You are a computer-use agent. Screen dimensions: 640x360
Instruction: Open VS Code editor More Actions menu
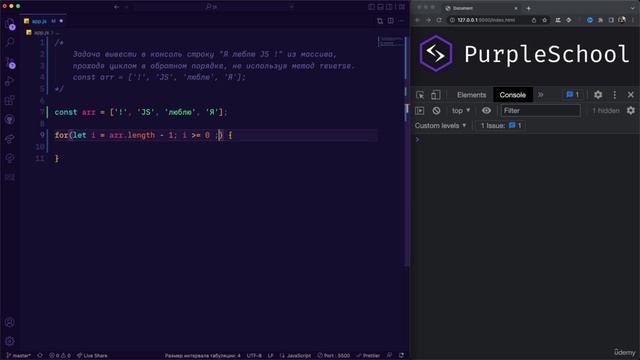click(x=401, y=21)
